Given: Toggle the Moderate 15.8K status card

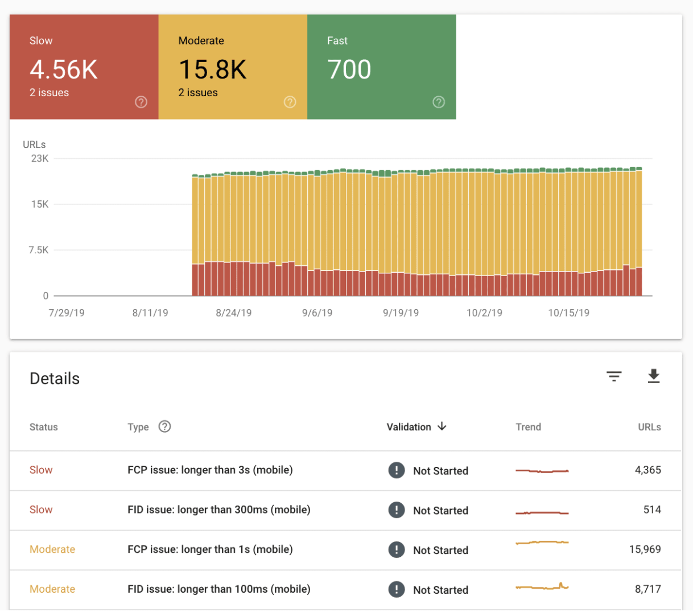Looking at the screenshot, I should pyautogui.click(x=233, y=67).
